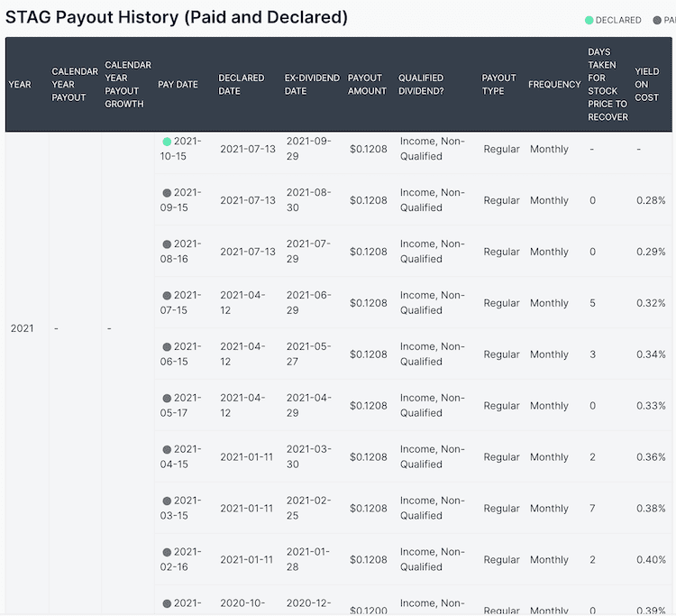Click days-to-recover value 5

pos(593,303)
